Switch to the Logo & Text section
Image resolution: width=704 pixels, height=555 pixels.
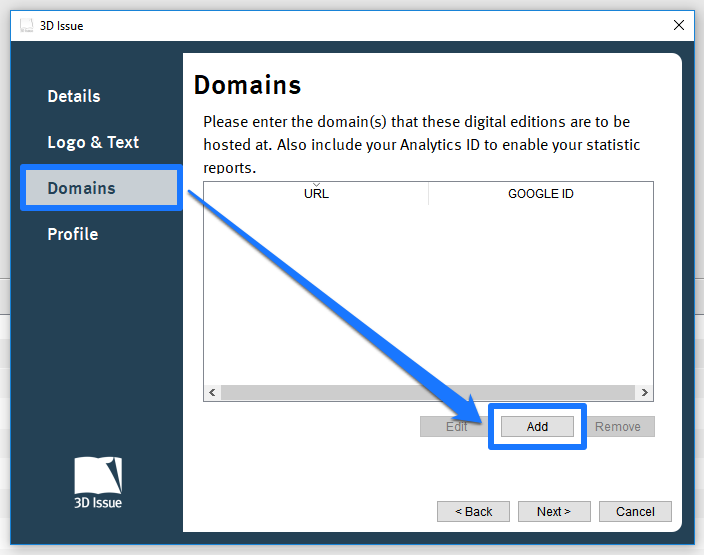tap(93, 142)
